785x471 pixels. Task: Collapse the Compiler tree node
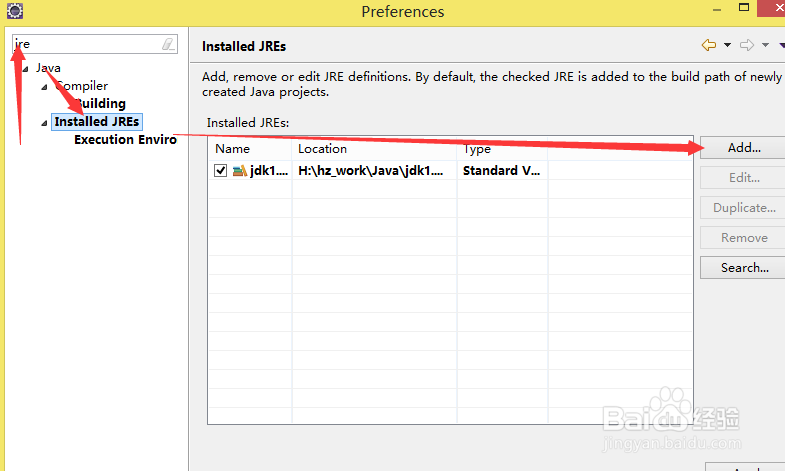[44, 86]
